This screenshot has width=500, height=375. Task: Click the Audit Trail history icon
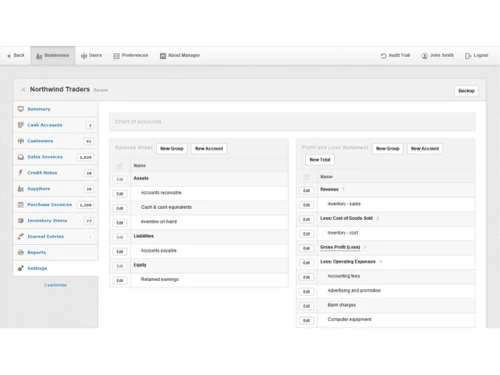coord(384,56)
